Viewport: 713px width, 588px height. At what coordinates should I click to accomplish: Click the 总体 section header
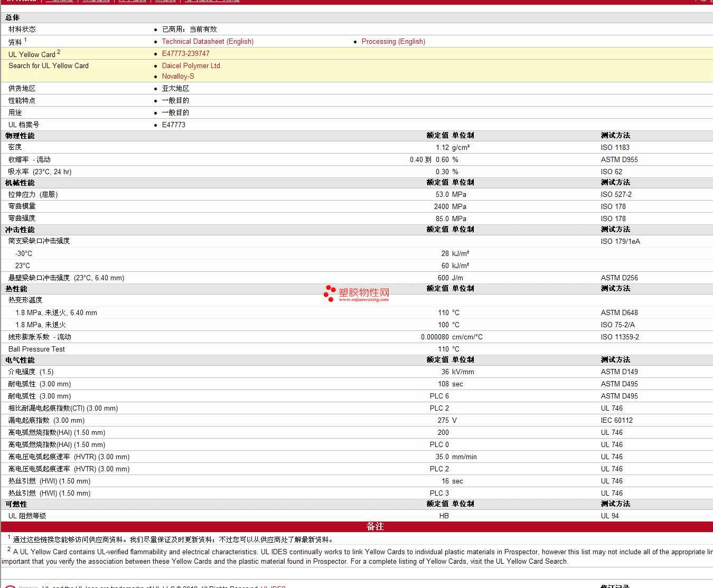pyautogui.click(x=13, y=18)
